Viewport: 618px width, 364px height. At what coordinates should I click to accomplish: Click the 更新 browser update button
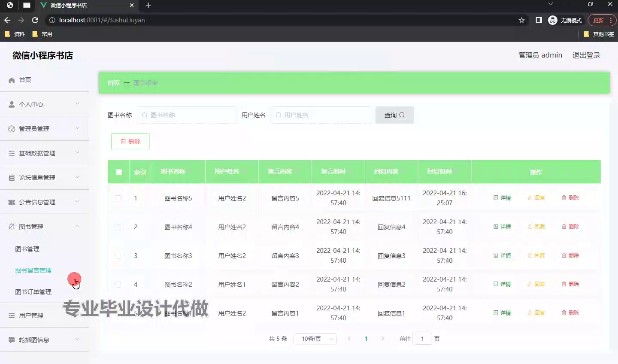(602, 20)
